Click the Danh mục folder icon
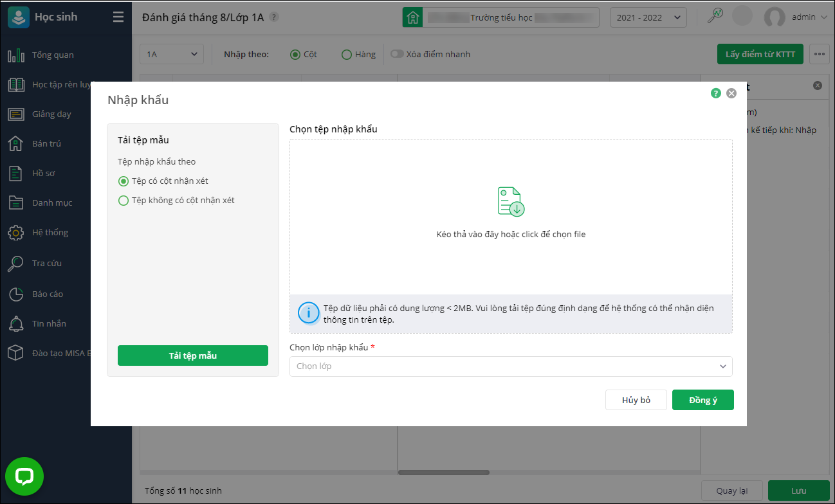 [x=16, y=203]
